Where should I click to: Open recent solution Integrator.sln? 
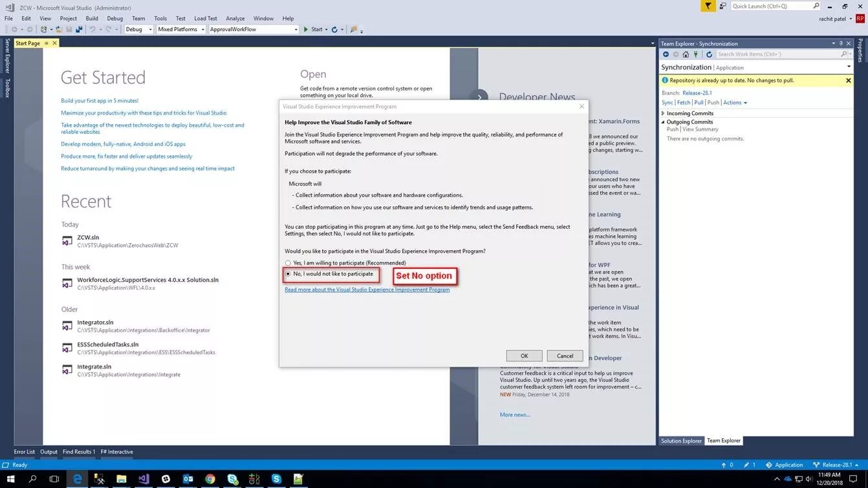click(95, 323)
